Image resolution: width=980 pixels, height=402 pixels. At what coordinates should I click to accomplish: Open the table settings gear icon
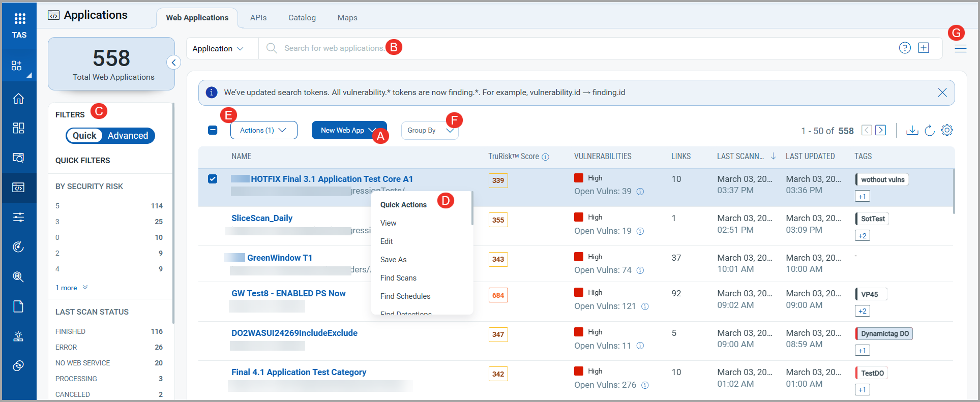click(947, 130)
